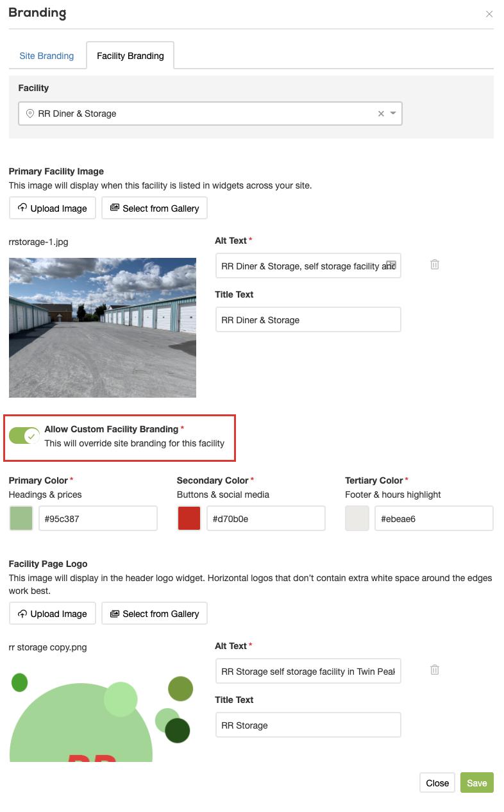Click Select from Gallery under Primary Facility Image
Image resolution: width=504 pixels, height=812 pixels.
click(x=155, y=208)
